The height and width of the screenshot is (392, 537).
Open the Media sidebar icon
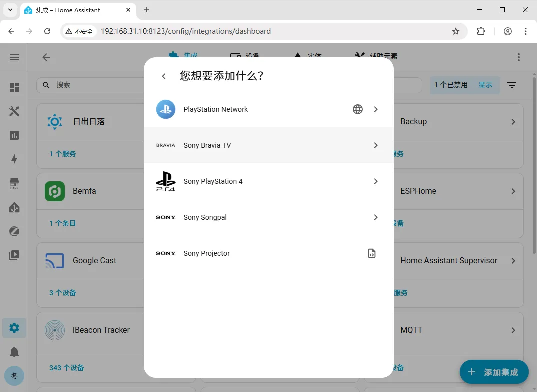click(x=14, y=255)
